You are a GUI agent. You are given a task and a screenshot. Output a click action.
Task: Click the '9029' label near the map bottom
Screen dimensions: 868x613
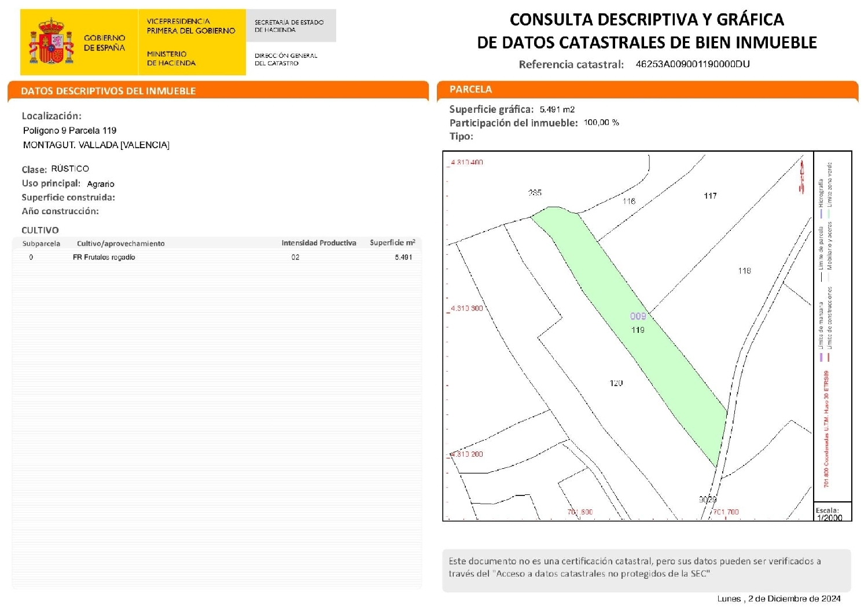point(708,500)
